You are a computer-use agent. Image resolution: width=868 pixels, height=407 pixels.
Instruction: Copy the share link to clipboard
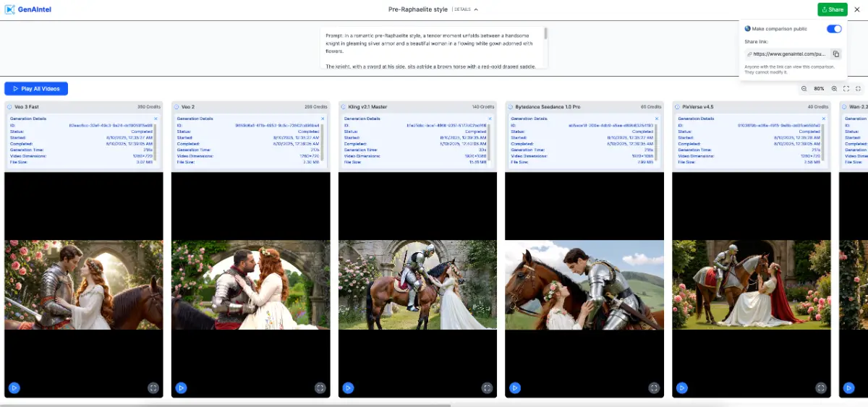coord(835,53)
